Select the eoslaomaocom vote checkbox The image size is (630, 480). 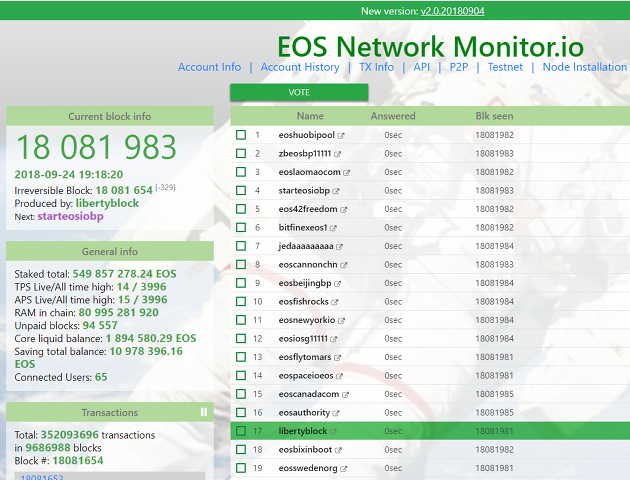241,172
